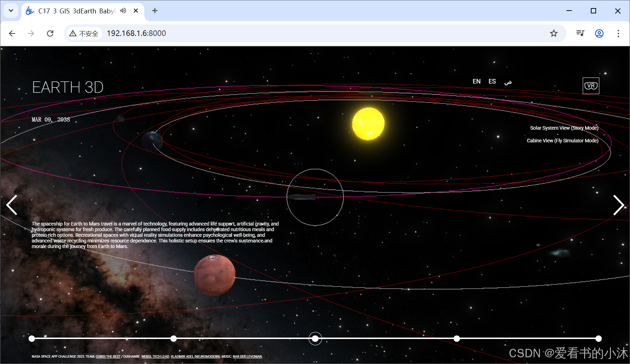Open the media control icon
Screen dimensions: 630x364
[580, 33]
